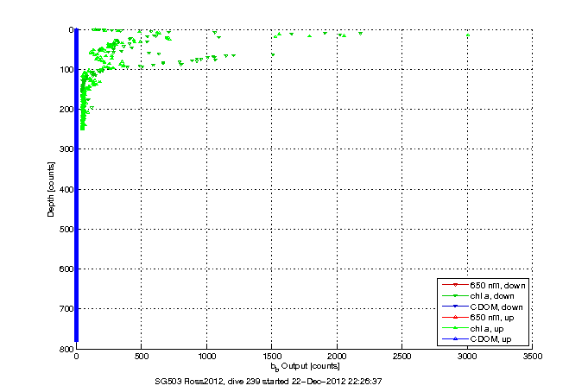The image size is (588, 392).
Task: Click the 2500 tick label on x-axis
Action: (x=401, y=356)
